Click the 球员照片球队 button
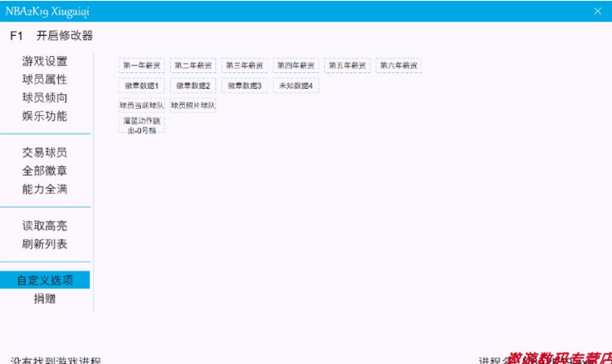Viewport: 612px width, 364px height. click(x=193, y=106)
